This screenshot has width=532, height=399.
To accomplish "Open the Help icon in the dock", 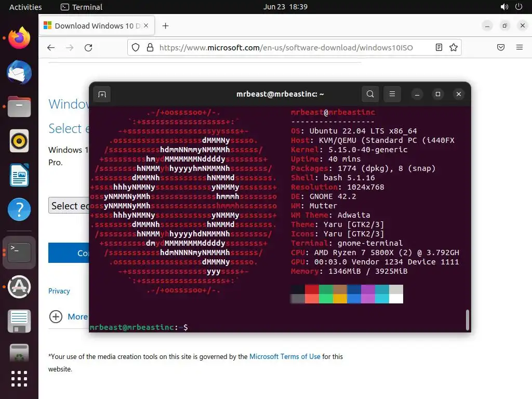I will click(19, 209).
